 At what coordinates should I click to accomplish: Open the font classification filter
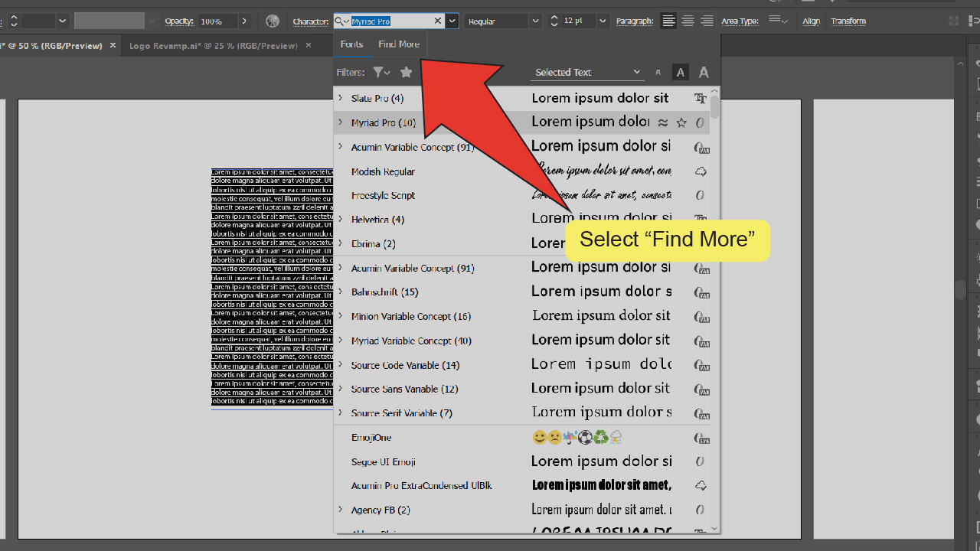[x=381, y=73]
